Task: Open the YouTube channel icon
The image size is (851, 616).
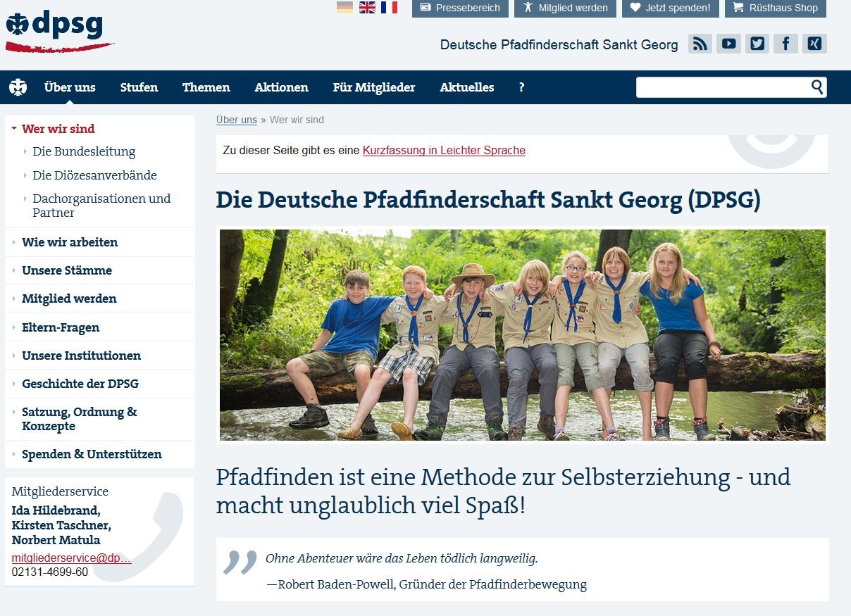Action: click(x=729, y=44)
